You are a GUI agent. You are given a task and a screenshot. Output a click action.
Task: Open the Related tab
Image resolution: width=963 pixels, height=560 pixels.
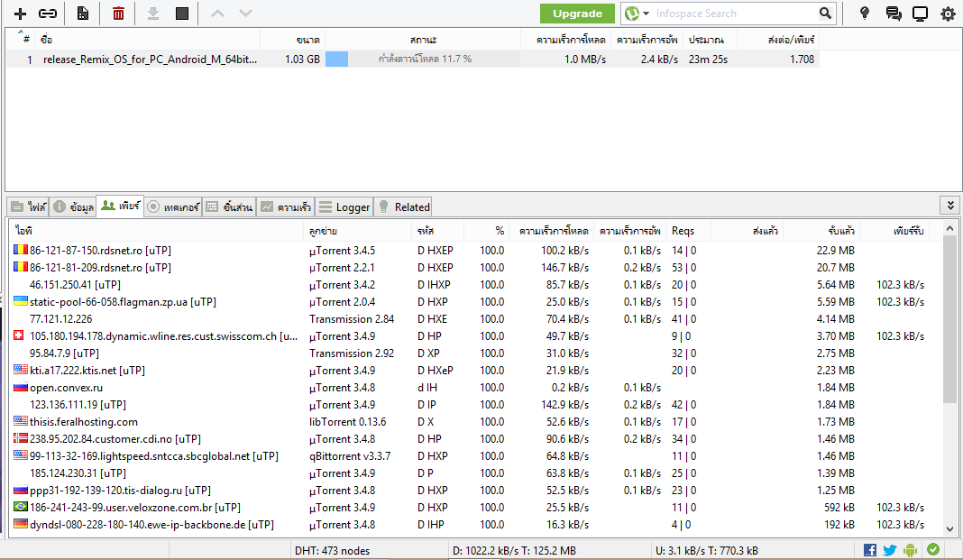tap(402, 207)
